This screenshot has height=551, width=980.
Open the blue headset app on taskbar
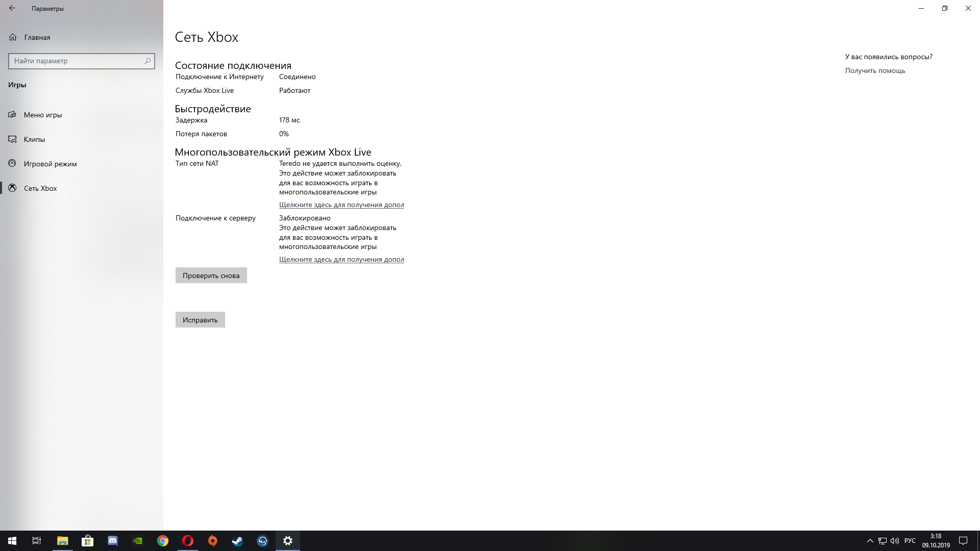point(262,541)
